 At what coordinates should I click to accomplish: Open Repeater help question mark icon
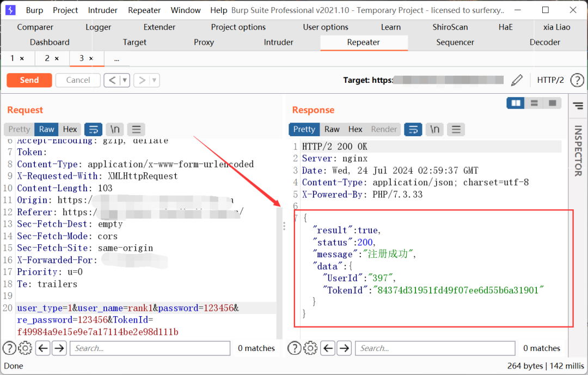[577, 80]
